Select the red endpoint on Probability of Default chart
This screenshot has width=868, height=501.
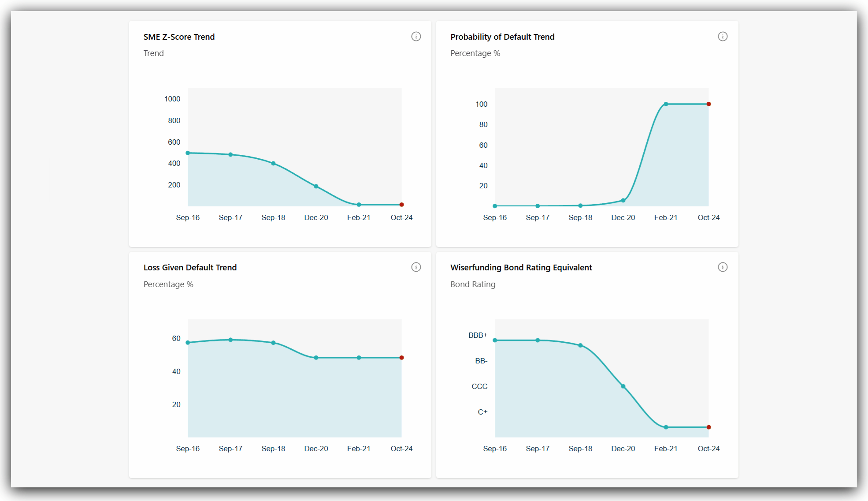pos(708,104)
